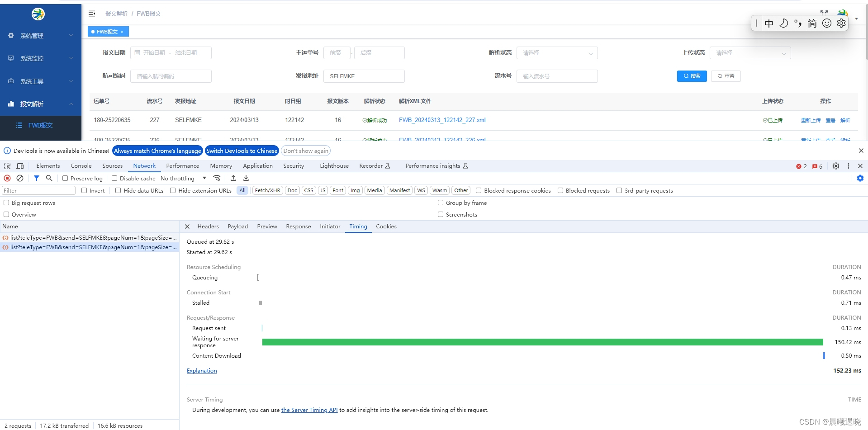Open network conditions wifi icon
This screenshot has height=430, width=868.
click(x=217, y=178)
